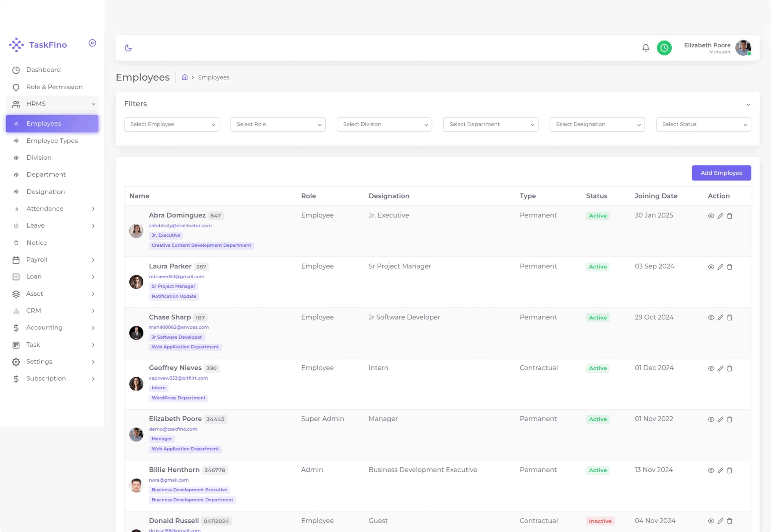The width and height of the screenshot is (771, 532).
Task: Open Select Department dropdown
Action: click(x=491, y=124)
